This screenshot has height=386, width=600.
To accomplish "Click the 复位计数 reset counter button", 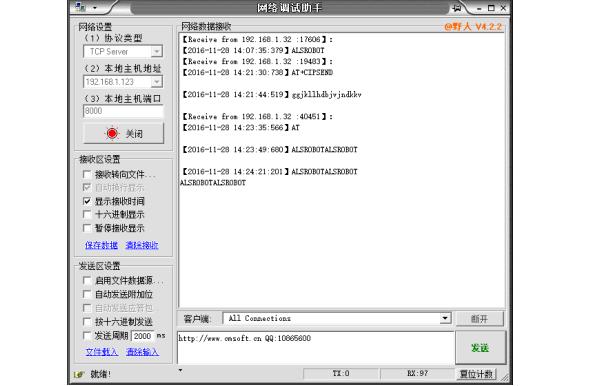I will 476,374.
